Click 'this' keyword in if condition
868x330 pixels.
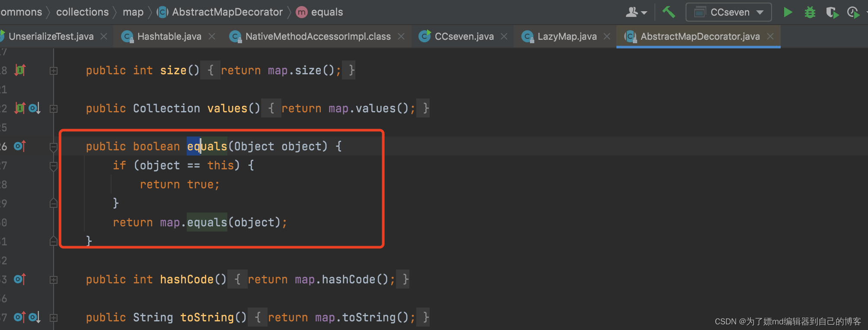point(220,165)
